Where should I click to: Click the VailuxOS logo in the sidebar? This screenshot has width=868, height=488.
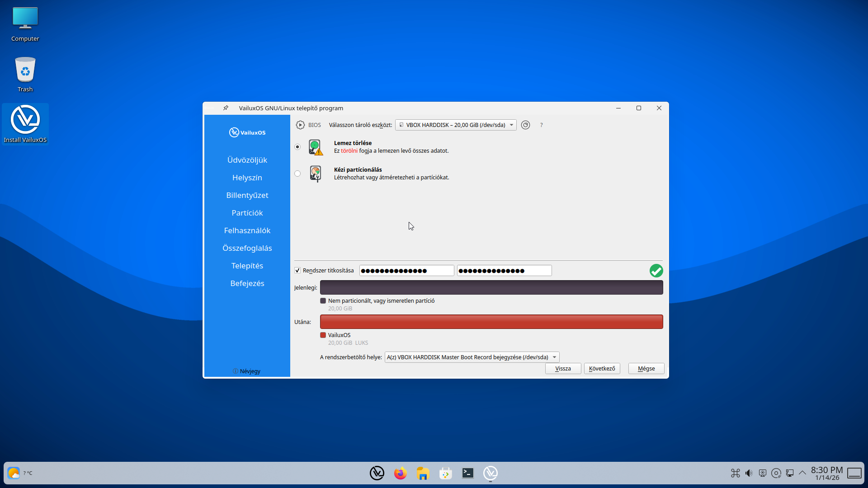pos(247,132)
